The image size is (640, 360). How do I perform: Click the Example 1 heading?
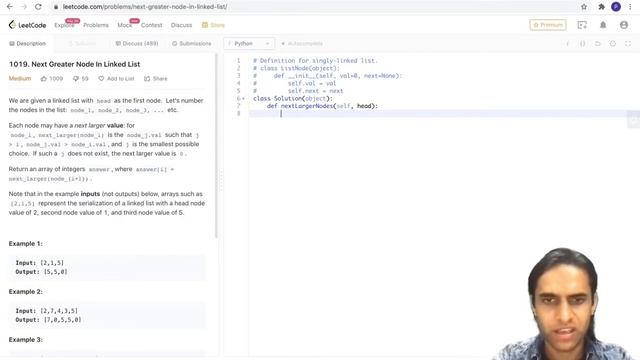click(x=26, y=244)
